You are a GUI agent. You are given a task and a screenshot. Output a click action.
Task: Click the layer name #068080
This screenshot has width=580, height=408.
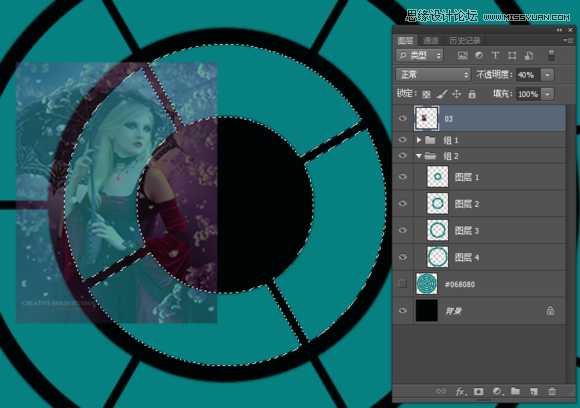click(x=460, y=284)
